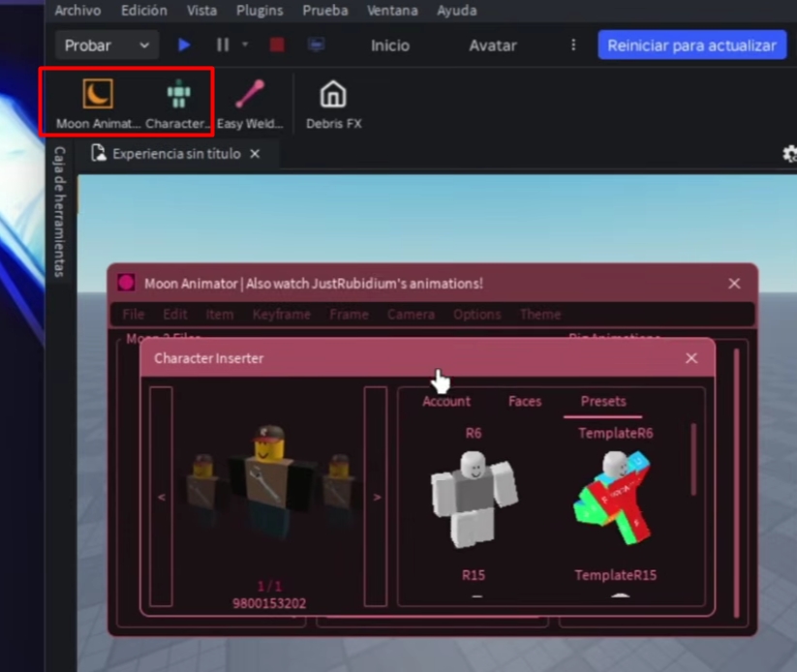This screenshot has height=672, width=797.
Task: Open Moon Animator Edit menu
Action: point(175,314)
